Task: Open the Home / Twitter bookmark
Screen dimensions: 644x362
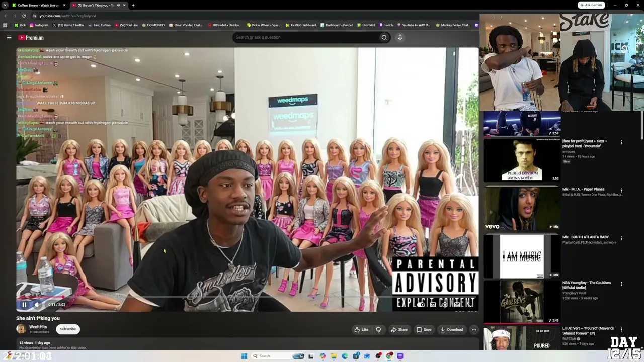Action: click(x=68, y=25)
